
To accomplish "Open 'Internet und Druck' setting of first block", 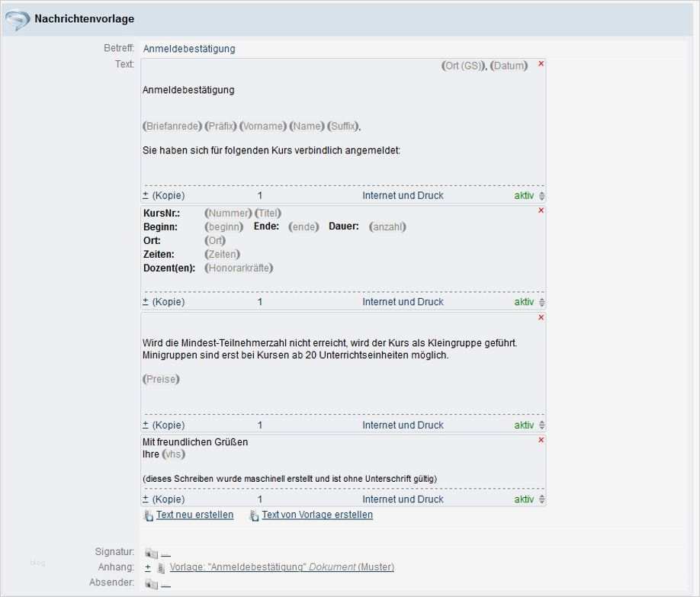I will [403, 196].
